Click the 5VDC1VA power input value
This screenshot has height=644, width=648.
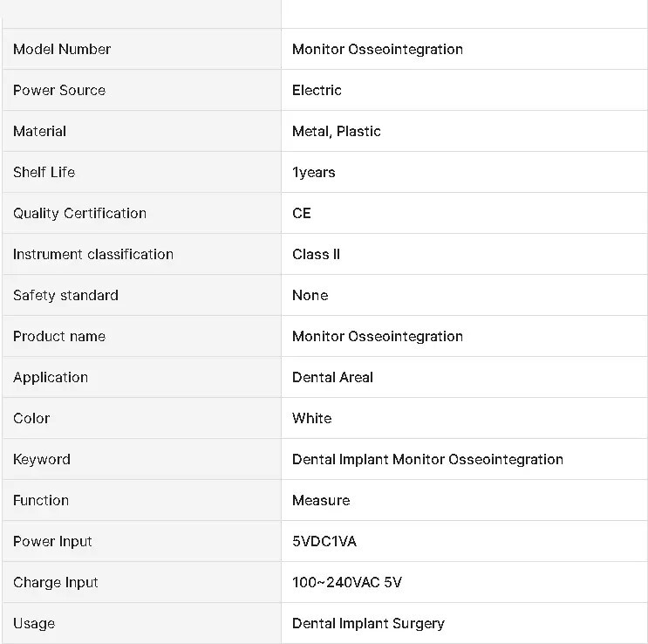(x=324, y=541)
